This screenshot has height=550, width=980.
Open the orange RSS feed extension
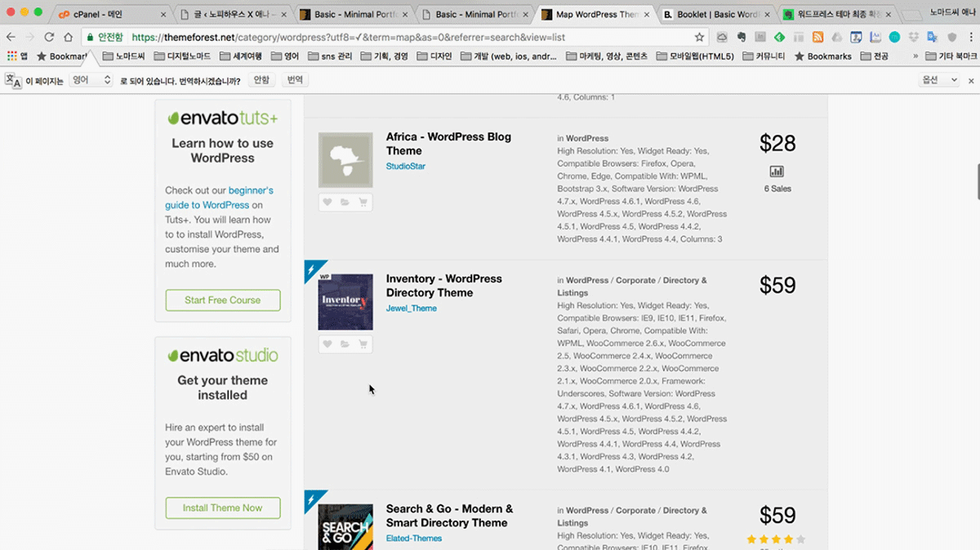[x=817, y=38]
